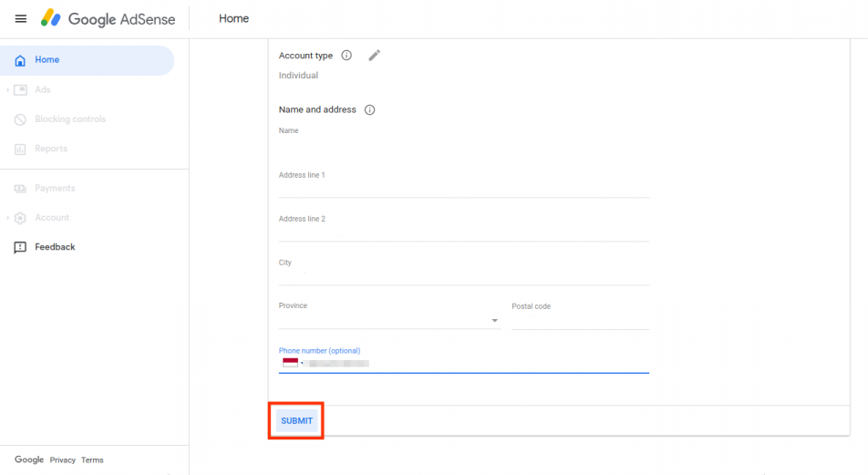
Task: Focus the Address line 1 field
Action: click(x=463, y=189)
